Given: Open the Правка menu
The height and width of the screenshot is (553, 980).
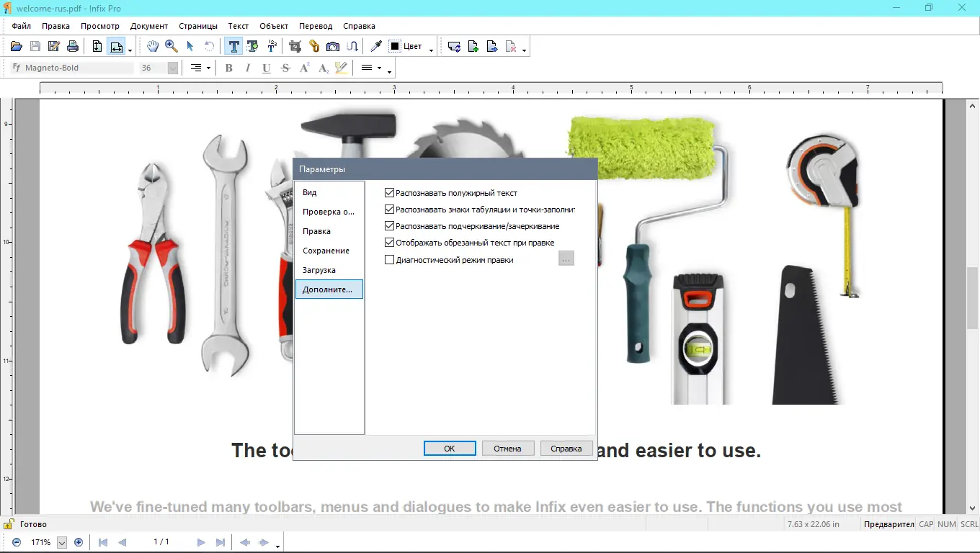Looking at the screenshot, I should click(55, 26).
